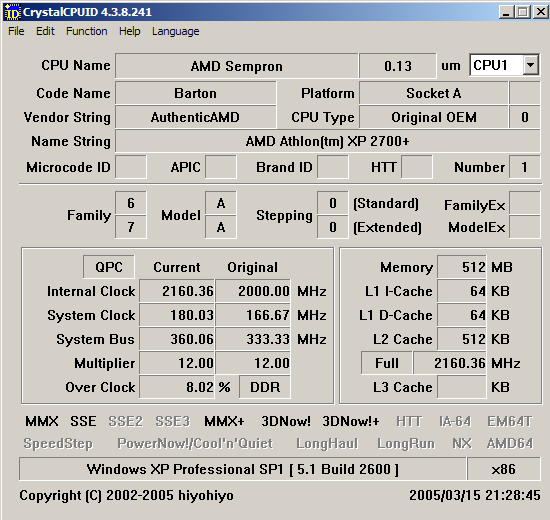Screen dimensions: 550x520
Task: Click the MMX feature label
Action: coord(42,421)
